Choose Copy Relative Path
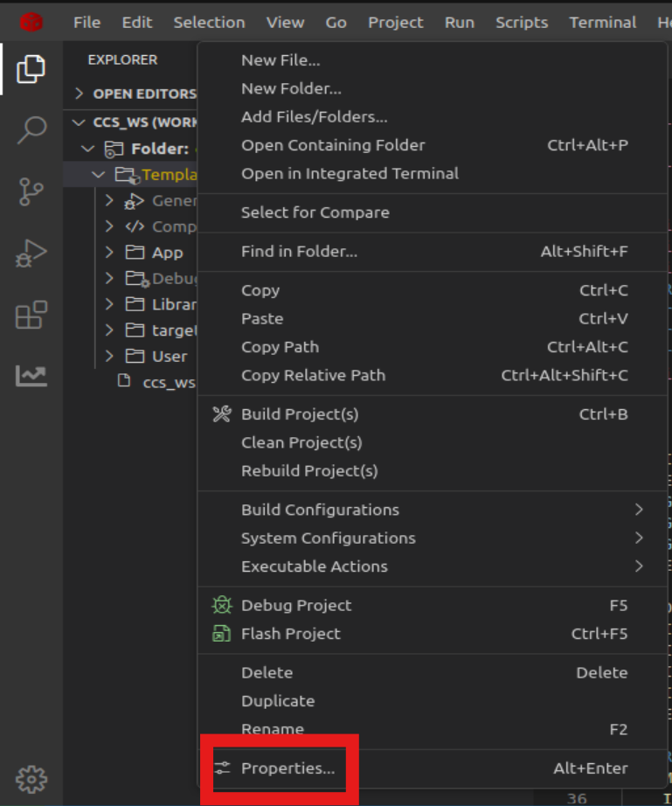This screenshot has width=672, height=806. [x=433, y=375]
